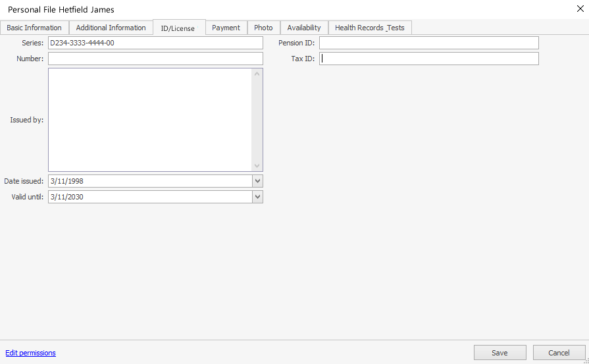Click the Tax ID input field
Image resolution: width=589 pixels, height=364 pixels.
pyautogui.click(x=428, y=59)
